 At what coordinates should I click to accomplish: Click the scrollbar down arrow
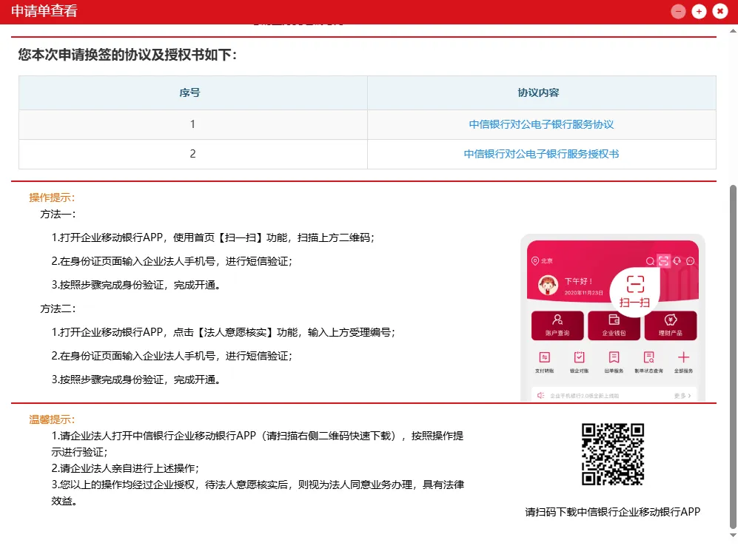(733, 535)
